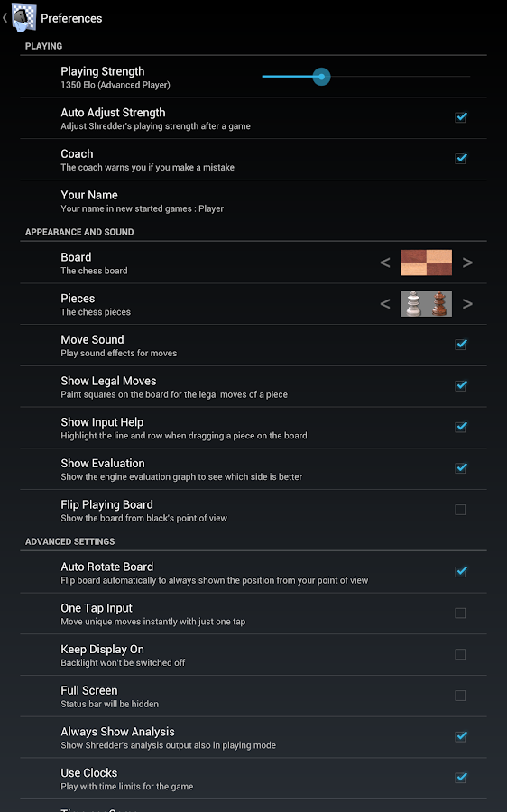
Task: Select previous chess board style
Action: pos(385,263)
